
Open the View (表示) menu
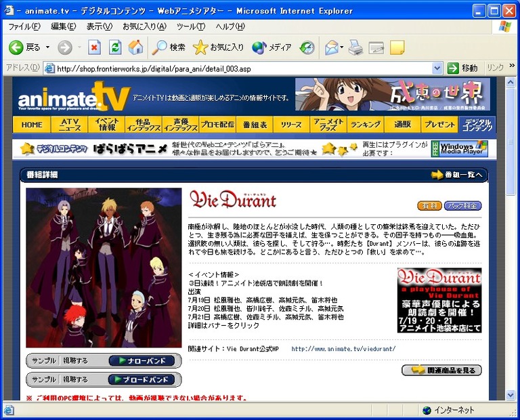point(99,26)
